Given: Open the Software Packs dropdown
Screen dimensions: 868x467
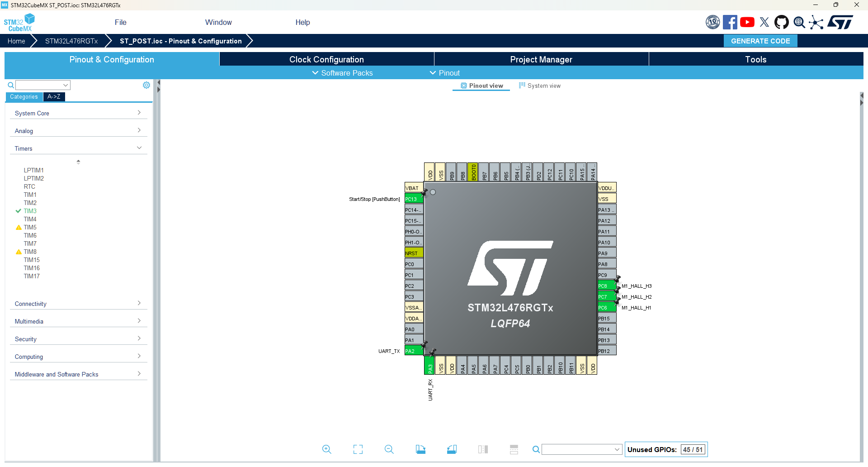Looking at the screenshot, I should (342, 72).
